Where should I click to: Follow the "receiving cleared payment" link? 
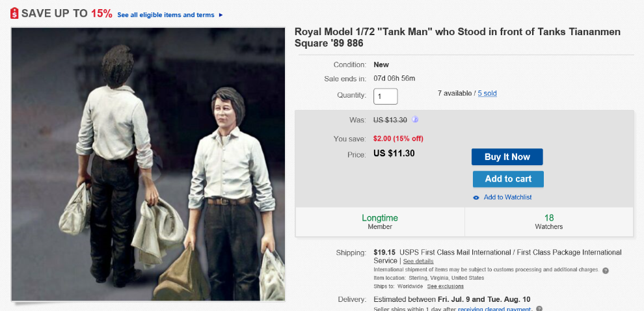[x=494, y=308]
